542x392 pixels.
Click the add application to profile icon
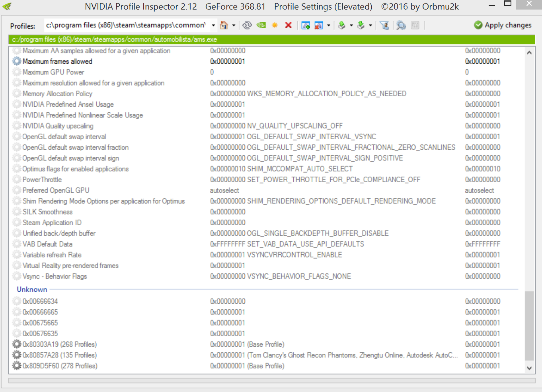tap(306, 25)
